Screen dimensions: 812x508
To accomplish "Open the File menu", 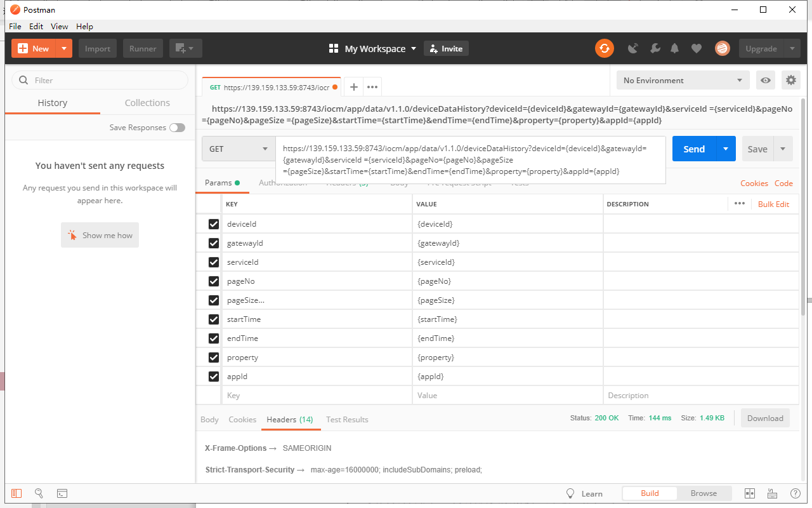I will tap(15, 26).
